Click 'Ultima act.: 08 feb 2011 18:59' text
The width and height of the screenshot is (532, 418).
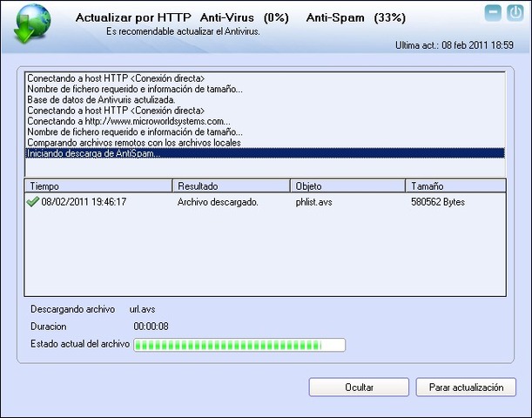(455, 45)
